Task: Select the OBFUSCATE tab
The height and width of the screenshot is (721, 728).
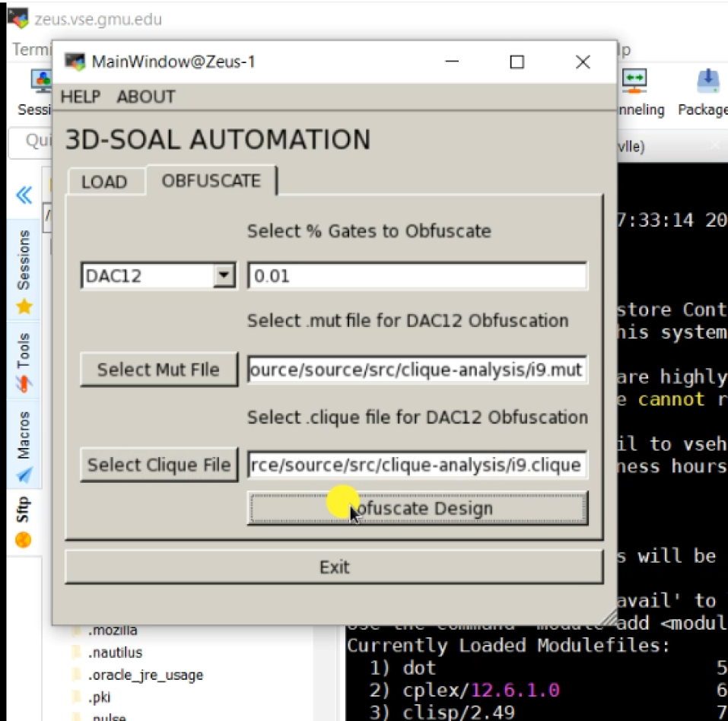Action: point(211,180)
